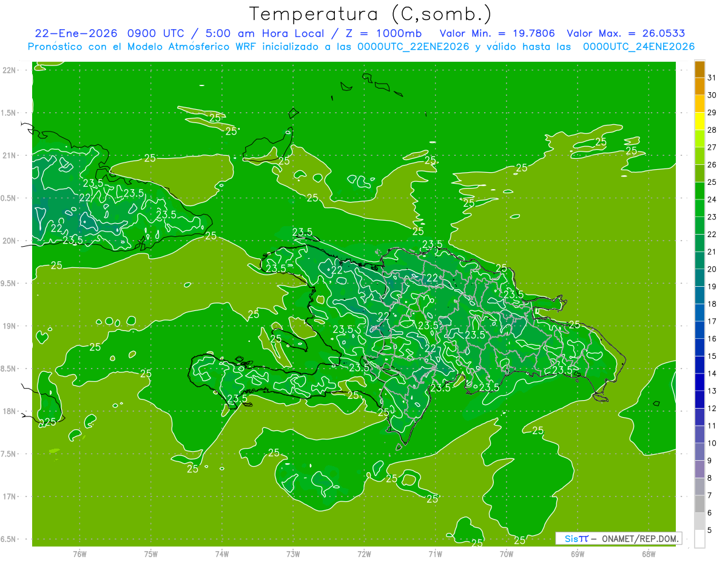Screen dimensions: 728x562
Task: Click the "8.5N" latitude axis label
Action: [x=8, y=369]
